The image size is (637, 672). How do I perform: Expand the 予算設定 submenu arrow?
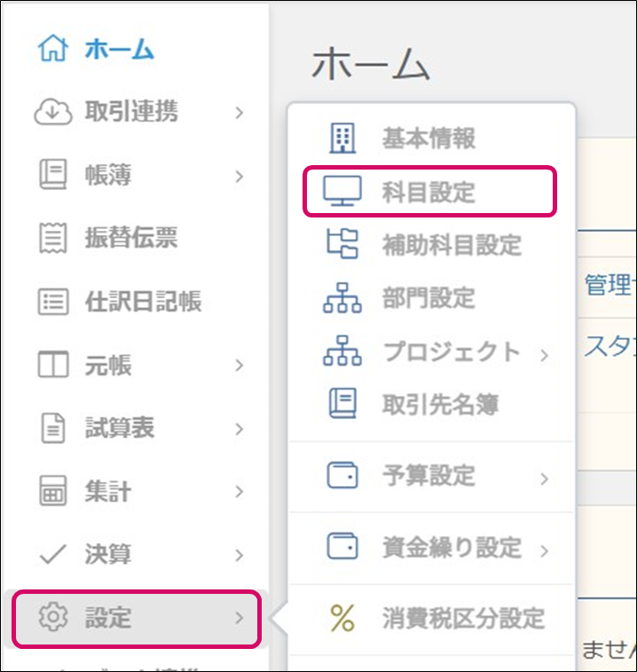544,478
